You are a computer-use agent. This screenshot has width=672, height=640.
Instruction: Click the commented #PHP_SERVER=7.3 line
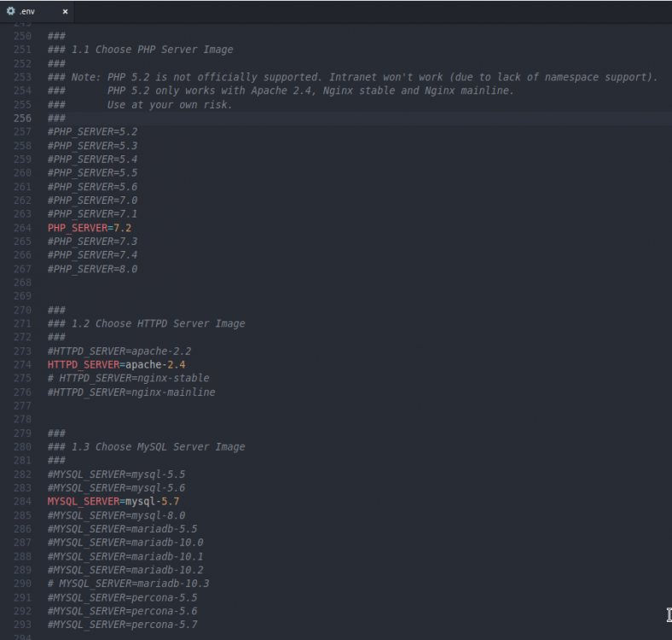click(x=92, y=241)
